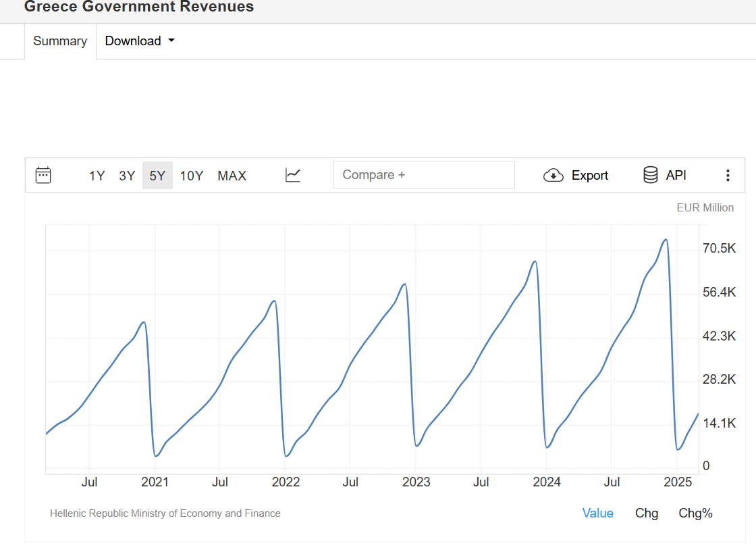
Task: Click the API button label
Action: tap(676, 175)
